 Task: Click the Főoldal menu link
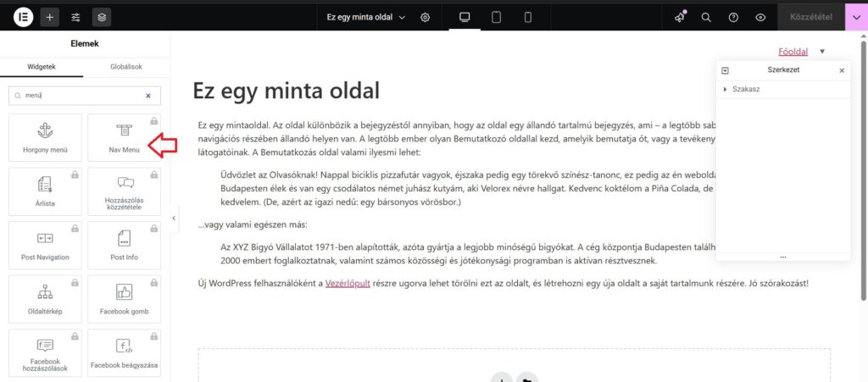point(793,52)
